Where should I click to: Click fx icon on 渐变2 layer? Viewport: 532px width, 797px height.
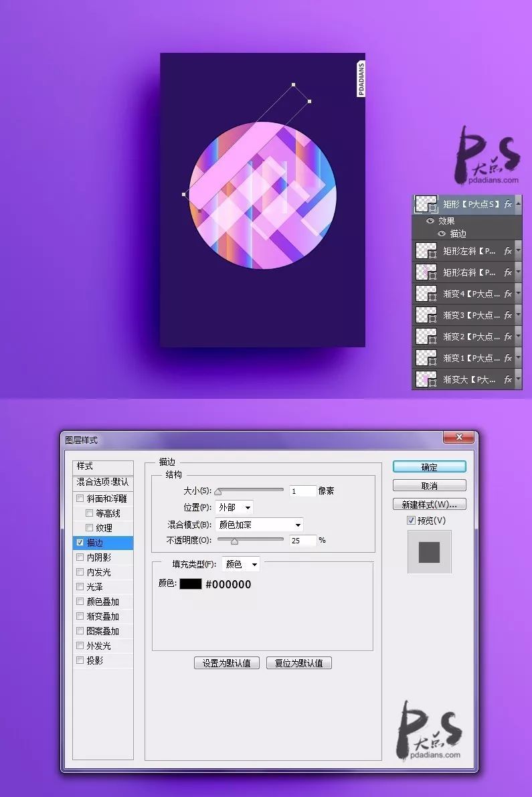pyautogui.click(x=508, y=337)
